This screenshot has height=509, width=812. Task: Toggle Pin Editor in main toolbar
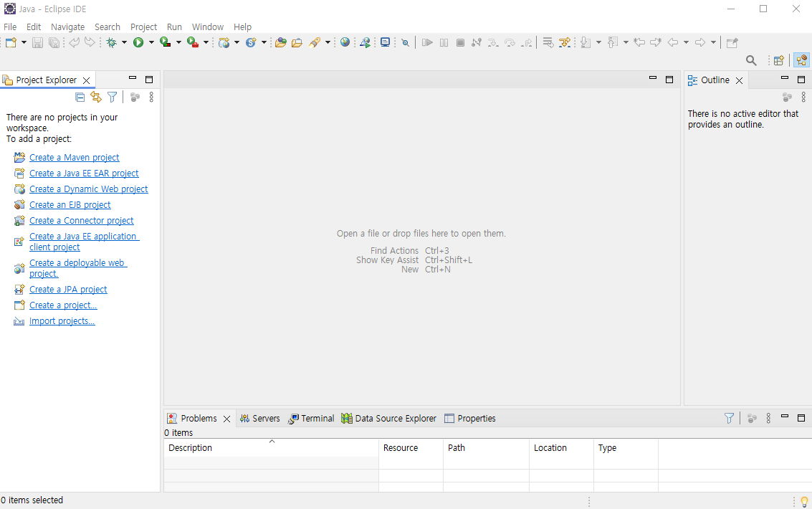point(732,42)
